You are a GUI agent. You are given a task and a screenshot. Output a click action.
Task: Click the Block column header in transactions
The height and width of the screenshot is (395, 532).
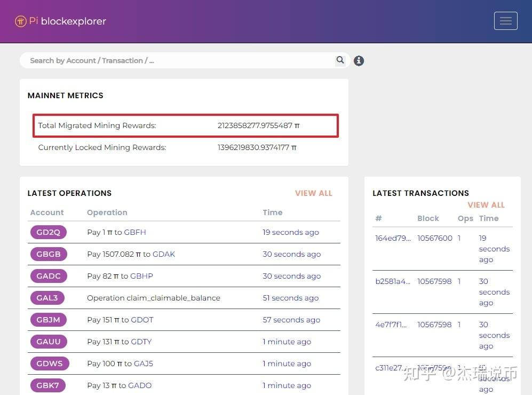tap(428, 218)
